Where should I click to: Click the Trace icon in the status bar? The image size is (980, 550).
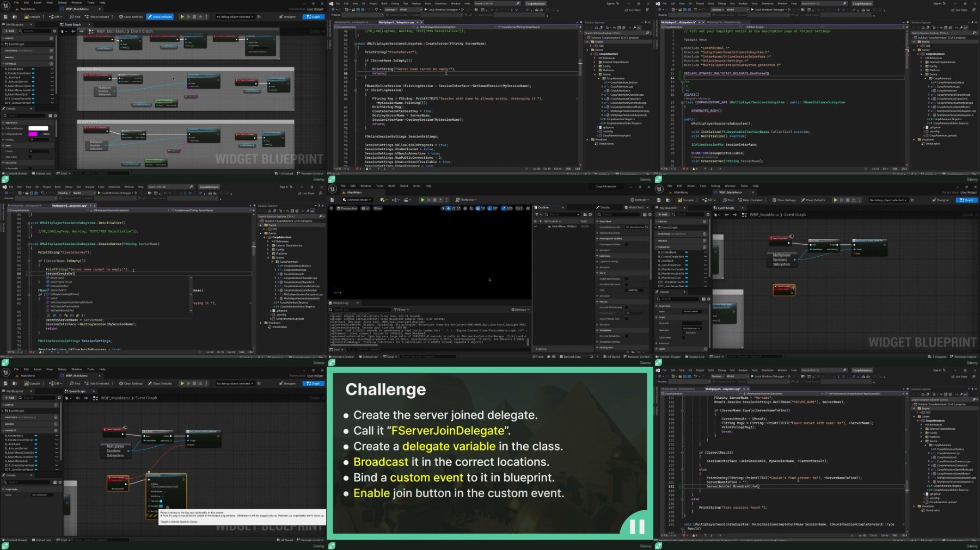pyautogui.click(x=537, y=357)
